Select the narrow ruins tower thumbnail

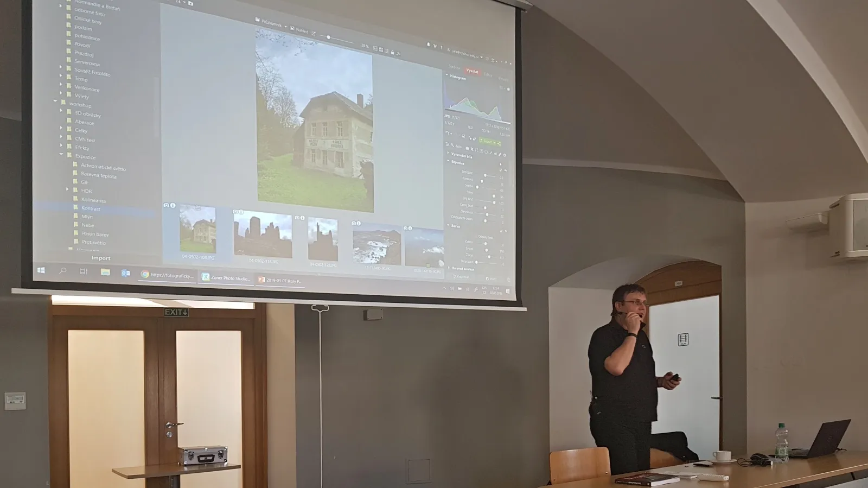(x=323, y=240)
